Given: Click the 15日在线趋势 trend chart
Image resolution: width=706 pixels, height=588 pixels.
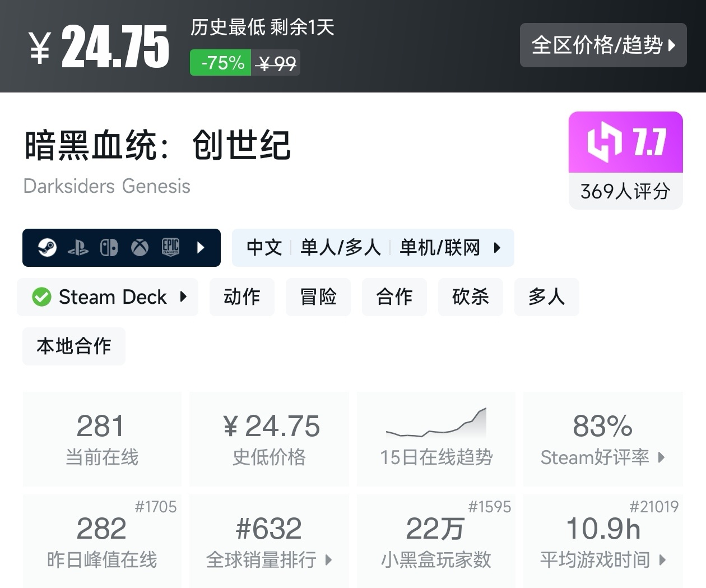Looking at the screenshot, I should 436,423.
